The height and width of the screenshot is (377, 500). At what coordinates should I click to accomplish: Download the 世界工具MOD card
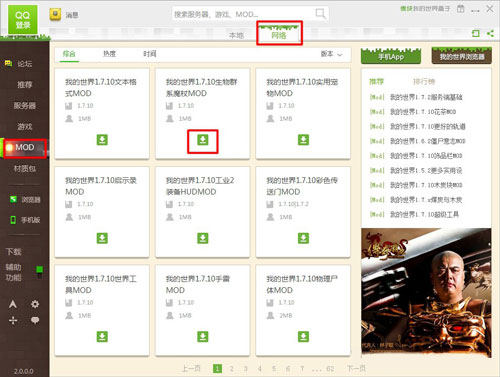tap(102, 336)
